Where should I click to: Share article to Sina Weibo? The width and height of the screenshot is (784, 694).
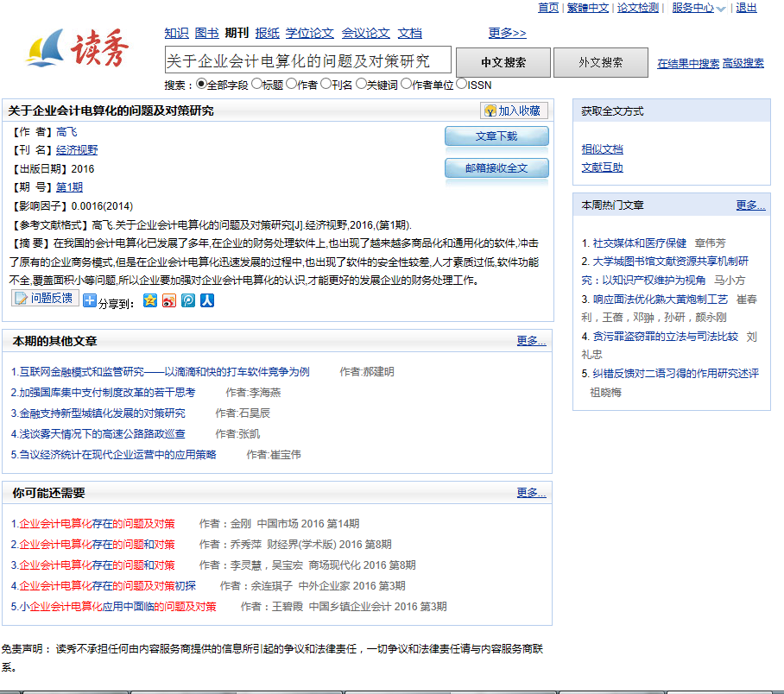pos(169,300)
